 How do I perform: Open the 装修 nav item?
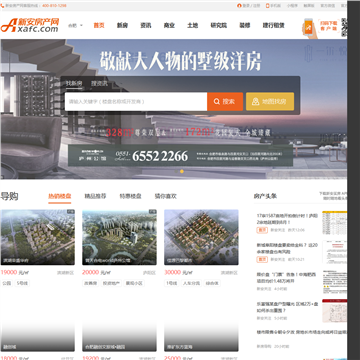point(245,25)
